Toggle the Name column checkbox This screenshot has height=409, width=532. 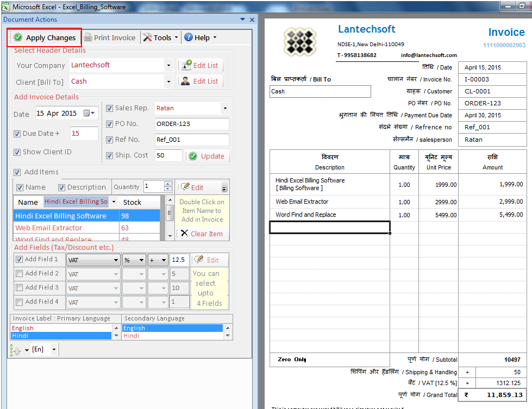[20, 187]
